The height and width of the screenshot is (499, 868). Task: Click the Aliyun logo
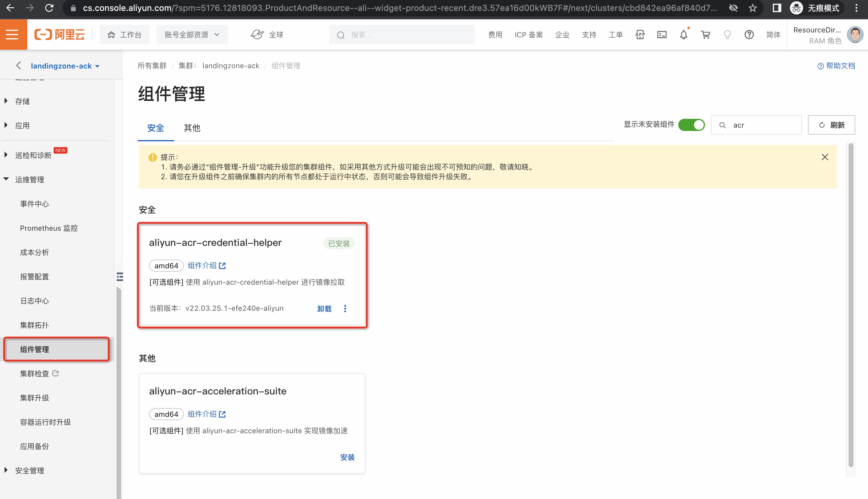(x=60, y=35)
